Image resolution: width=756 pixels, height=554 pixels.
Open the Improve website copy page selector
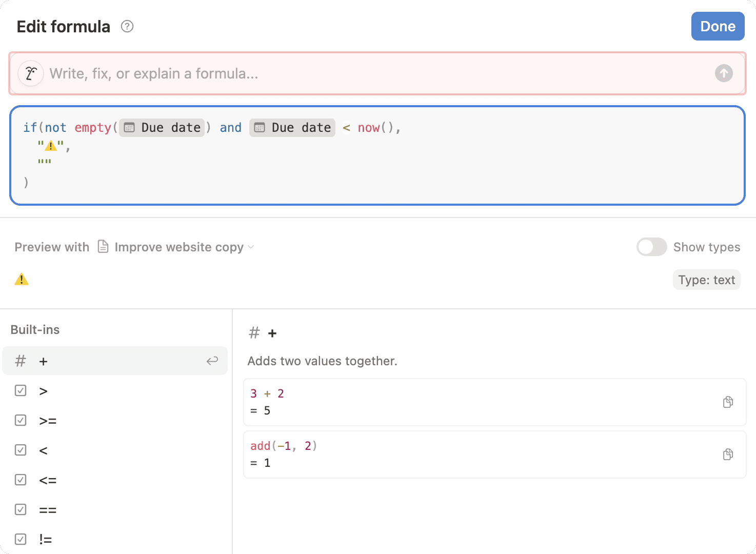[179, 247]
